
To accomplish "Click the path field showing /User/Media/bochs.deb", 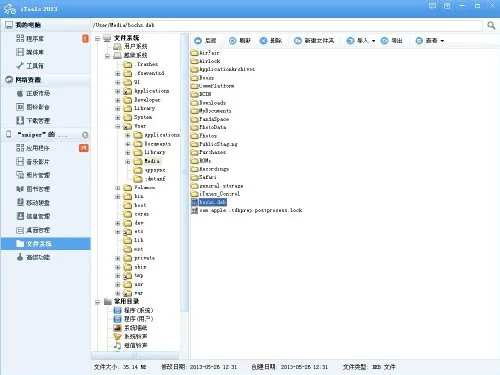I will [x=287, y=25].
